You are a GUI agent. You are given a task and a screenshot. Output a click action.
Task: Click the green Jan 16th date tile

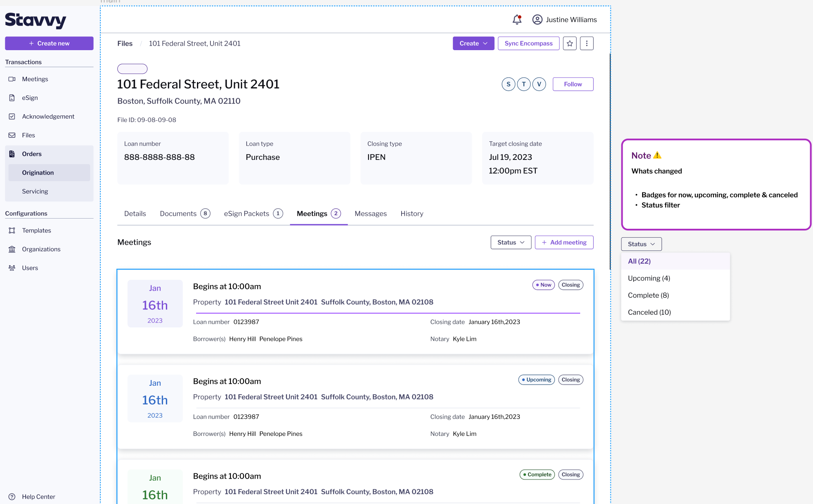(155, 487)
